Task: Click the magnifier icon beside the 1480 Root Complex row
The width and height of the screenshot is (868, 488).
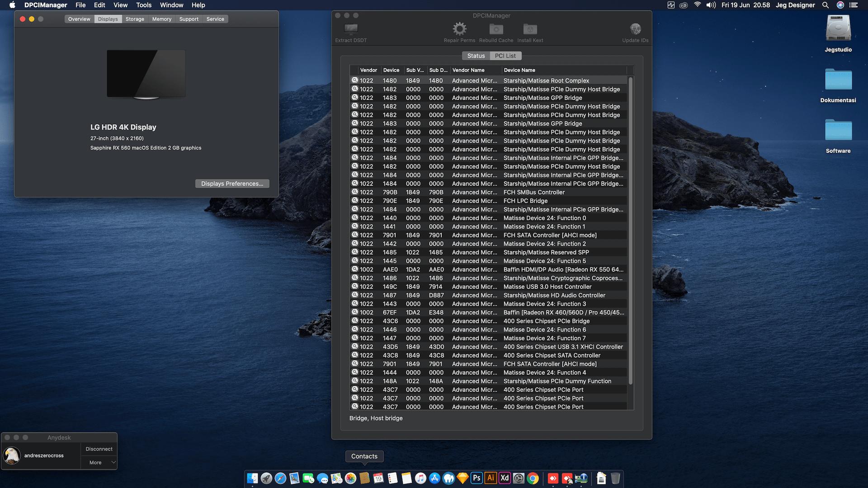Action: [355, 80]
